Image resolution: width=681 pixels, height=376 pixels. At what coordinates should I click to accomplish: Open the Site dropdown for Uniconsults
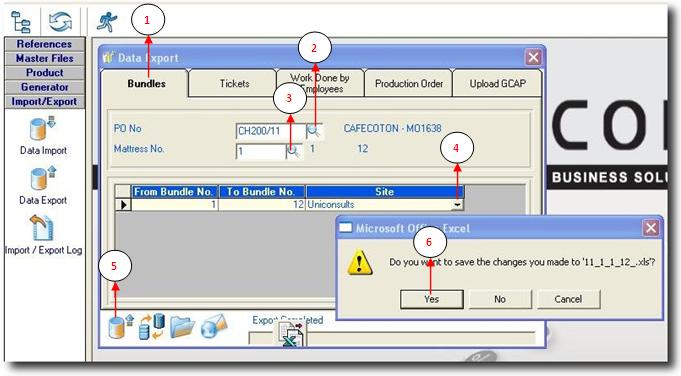[456, 204]
